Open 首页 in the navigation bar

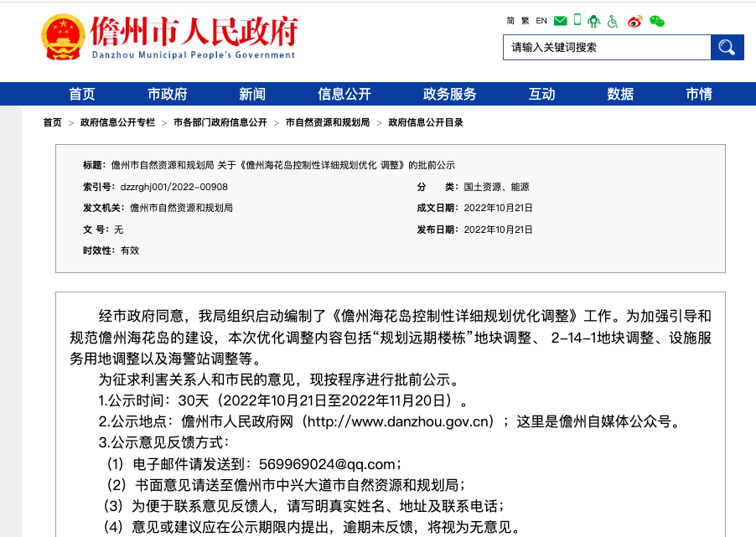(82, 94)
